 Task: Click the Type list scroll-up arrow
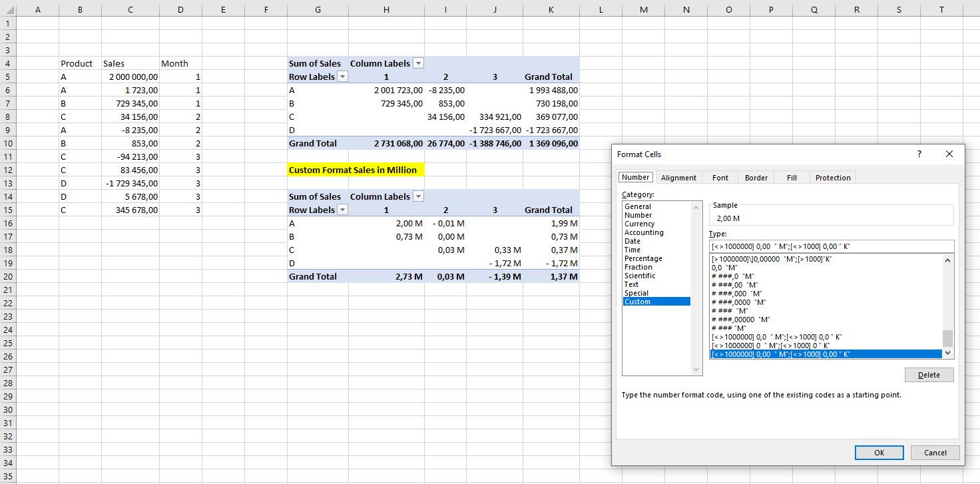click(947, 260)
